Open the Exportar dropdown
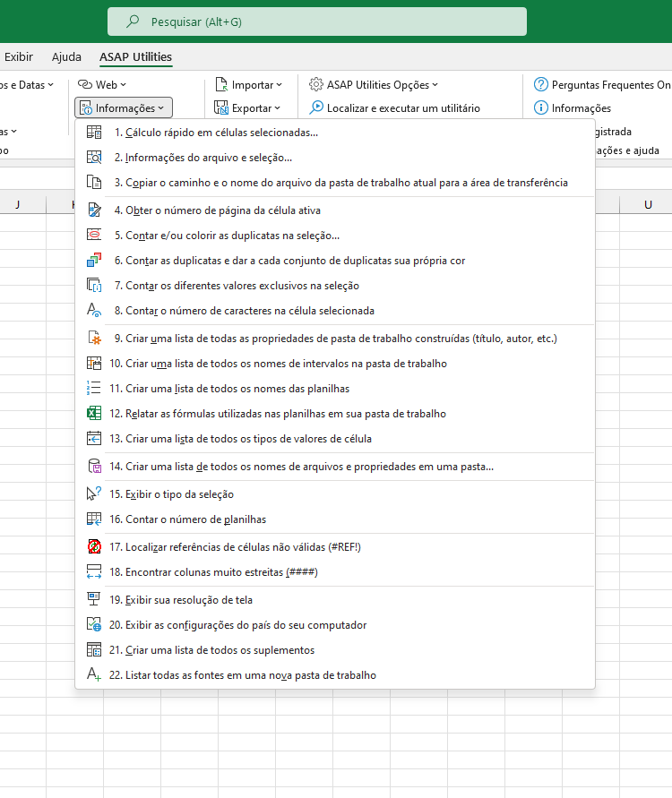Screen dimensions: 672x798 (x=247, y=107)
